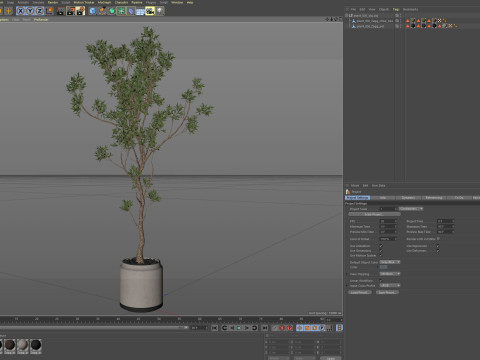Open the Render menu
480x360 pixels.
pos(53,2)
